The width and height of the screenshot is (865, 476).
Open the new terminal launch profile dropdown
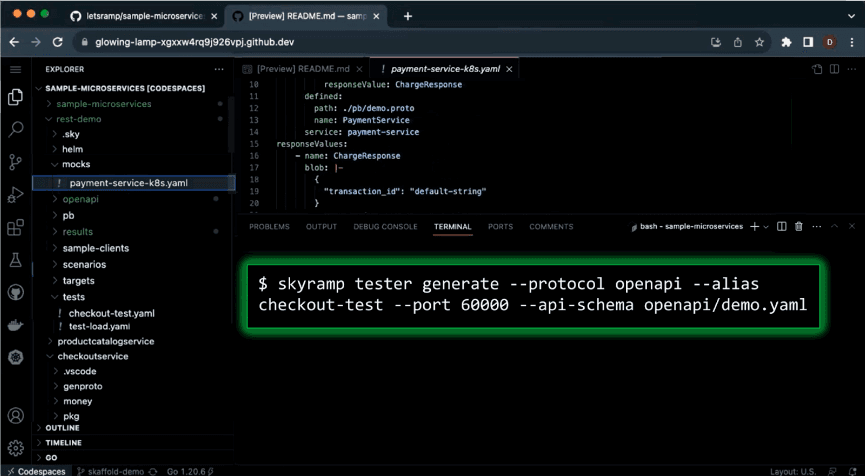point(766,227)
